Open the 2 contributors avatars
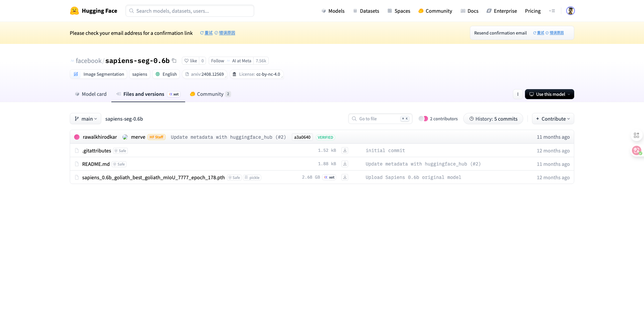Image resolution: width=644 pixels, height=321 pixels. tap(423, 119)
